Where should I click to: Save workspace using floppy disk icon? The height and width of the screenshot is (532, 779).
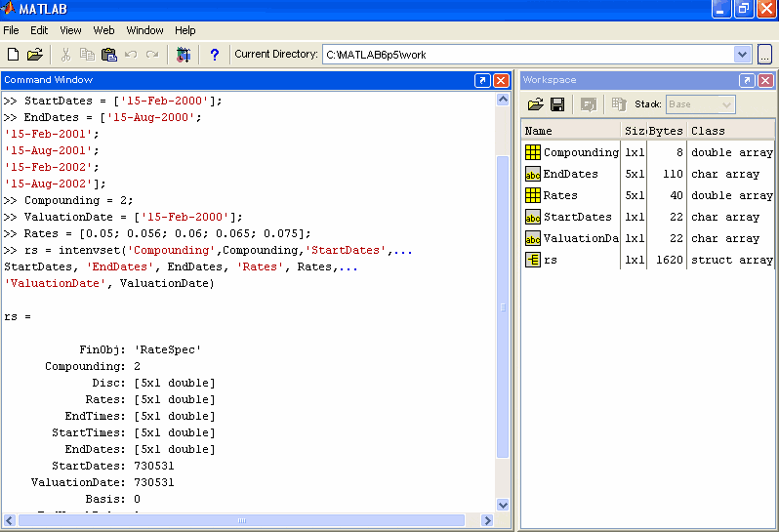tap(557, 104)
